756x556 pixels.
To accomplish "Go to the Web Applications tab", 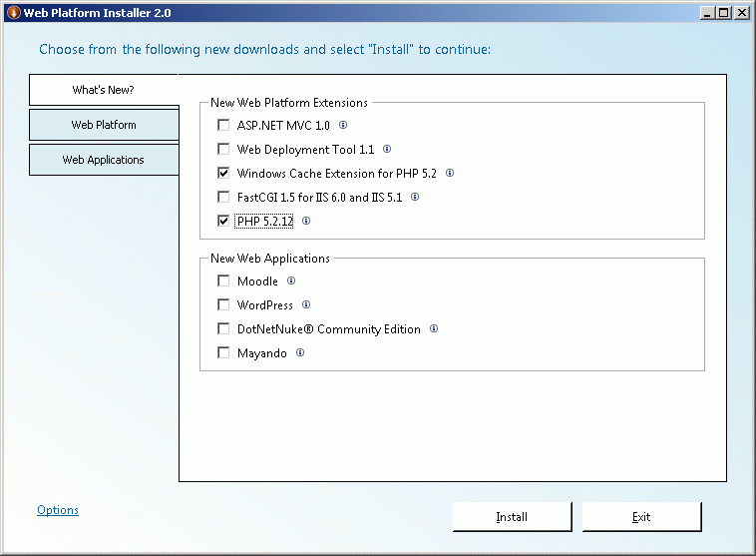I will tap(104, 160).
